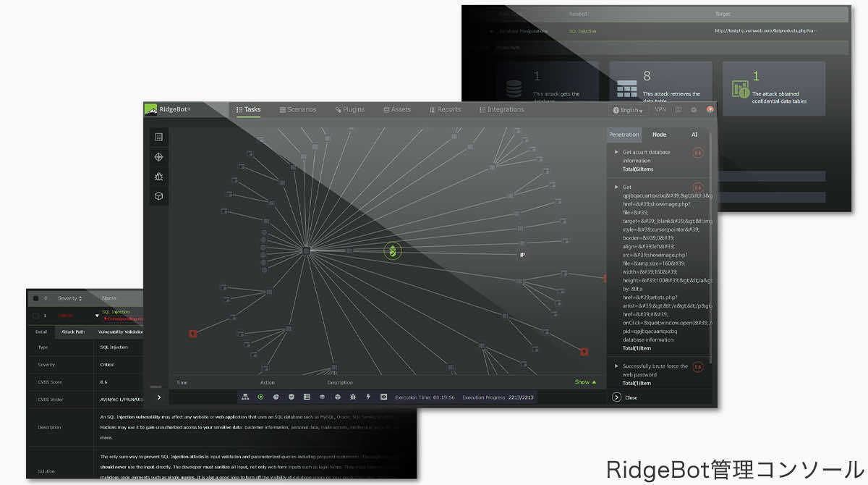Image resolution: width=868 pixels, height=485 pixels.
Task: Click the green central attacker node in graph
Action: pyautogui.click(x=392, y=251)
